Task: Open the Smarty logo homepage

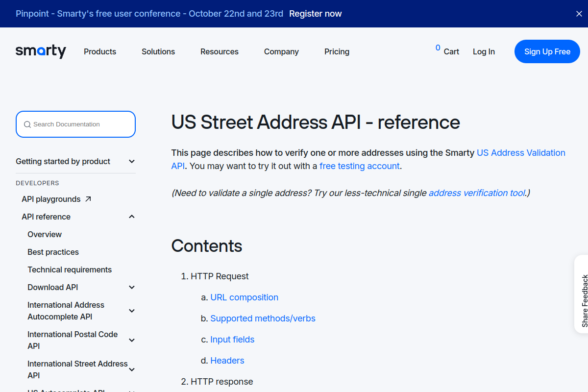Action: (41, 51)
